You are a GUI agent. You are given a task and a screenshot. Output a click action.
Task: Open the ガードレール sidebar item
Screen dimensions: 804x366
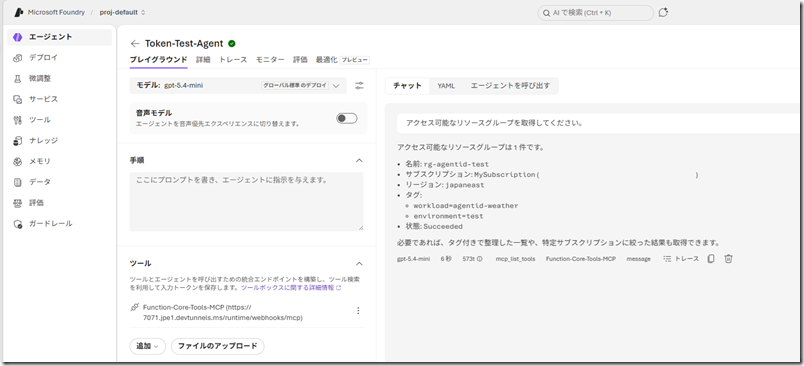click(59, 223)
